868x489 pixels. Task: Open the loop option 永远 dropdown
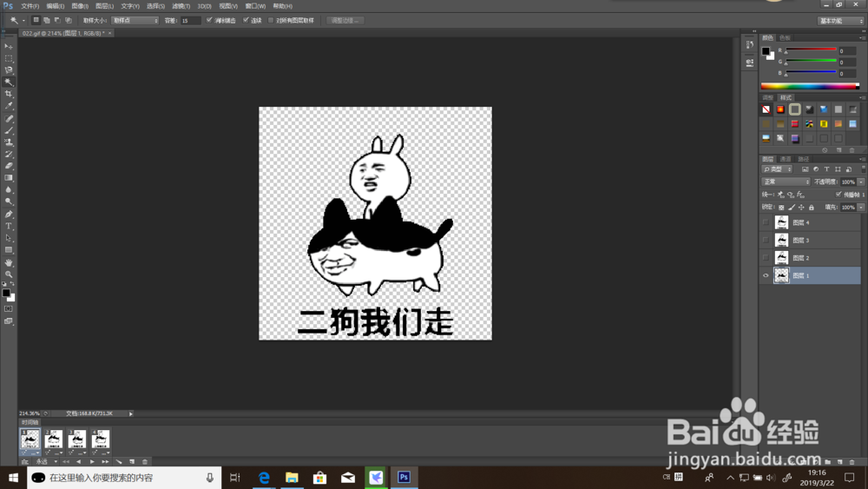[47, 461]
